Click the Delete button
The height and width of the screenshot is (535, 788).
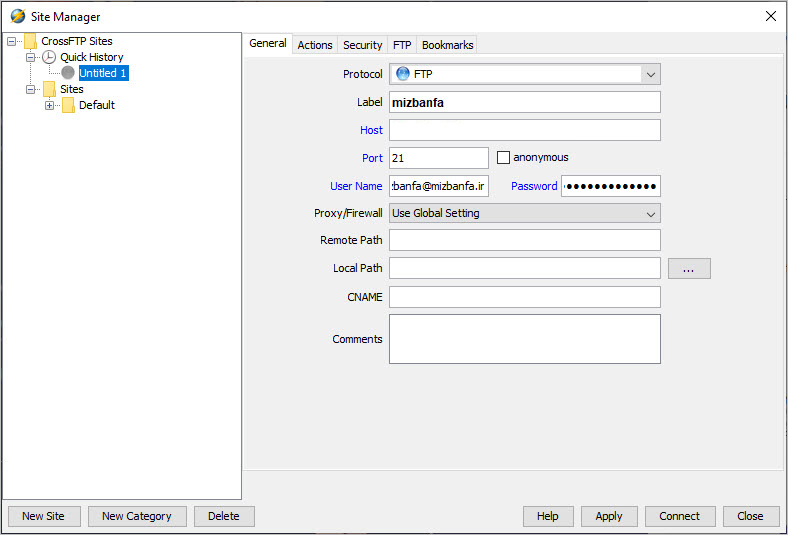[224, 516]
